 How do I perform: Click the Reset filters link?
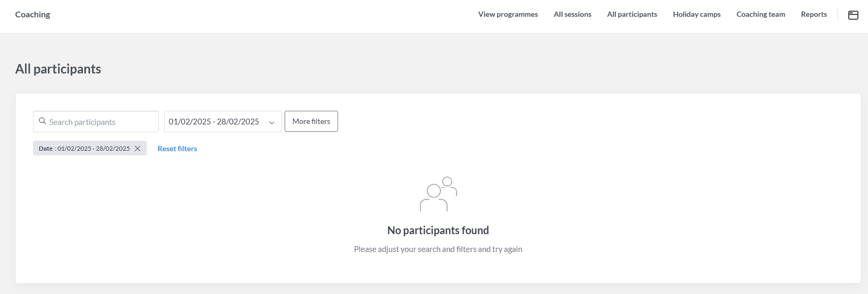[177, 149]
